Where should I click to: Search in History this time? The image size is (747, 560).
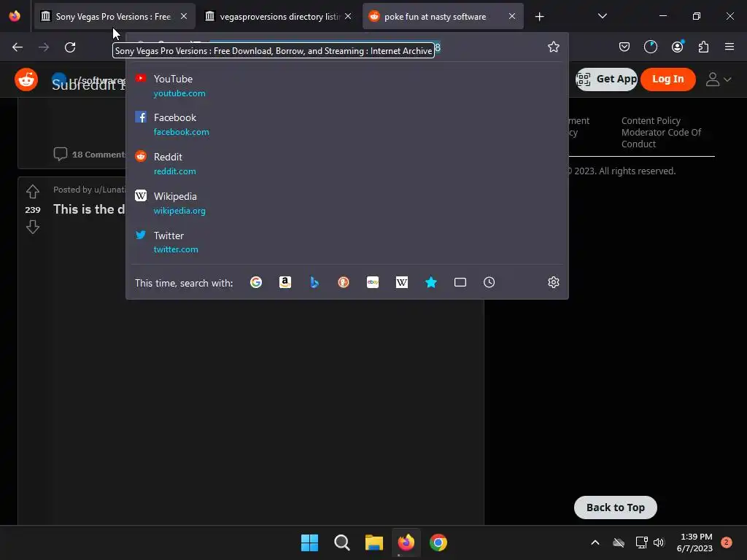click(489, 282)
